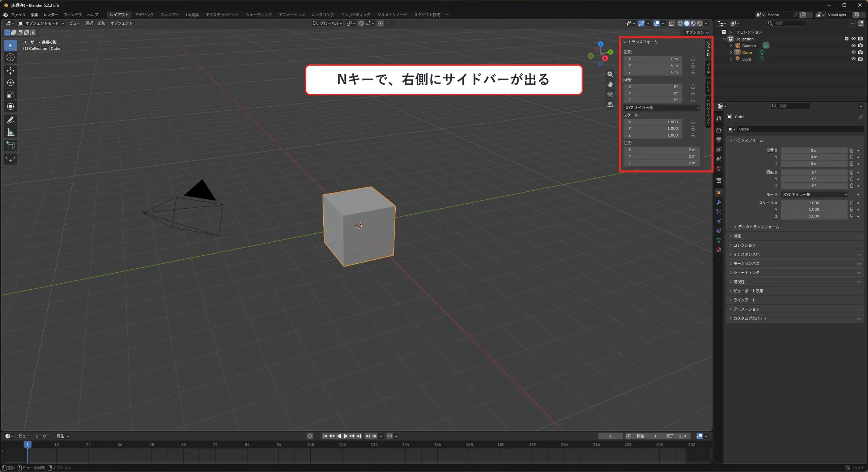Open ヘルプ menu
This screenshot has height=472, width=868.
[93, 15]
